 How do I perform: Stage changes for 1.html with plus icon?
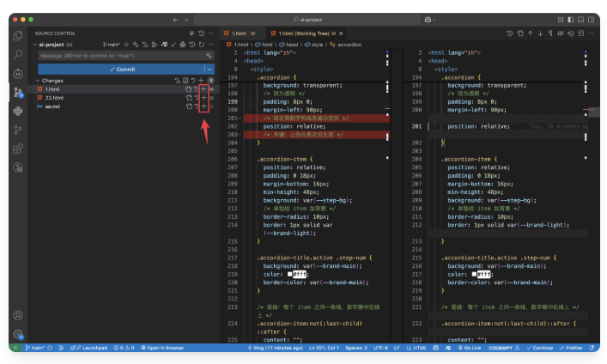tap(203, 89)
